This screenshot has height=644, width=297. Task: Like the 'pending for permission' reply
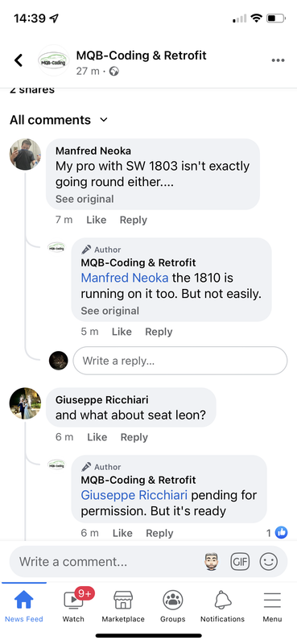coord(122,533)
